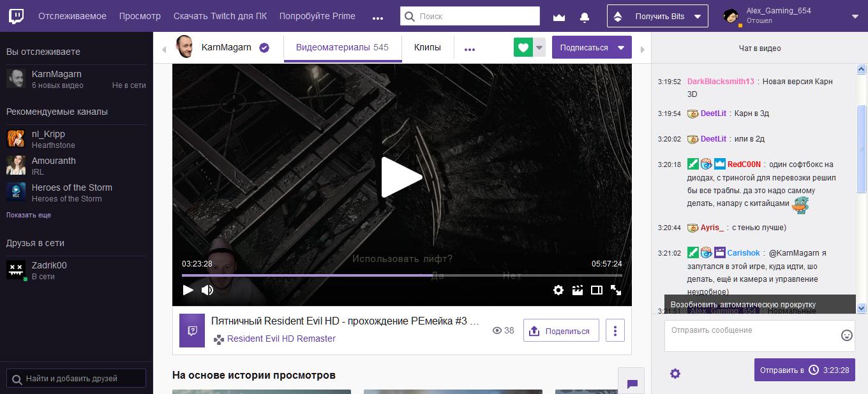Click the chat scrollbar thumb
The height and width of the screenshot is (394, 868).
pos(861,148)
